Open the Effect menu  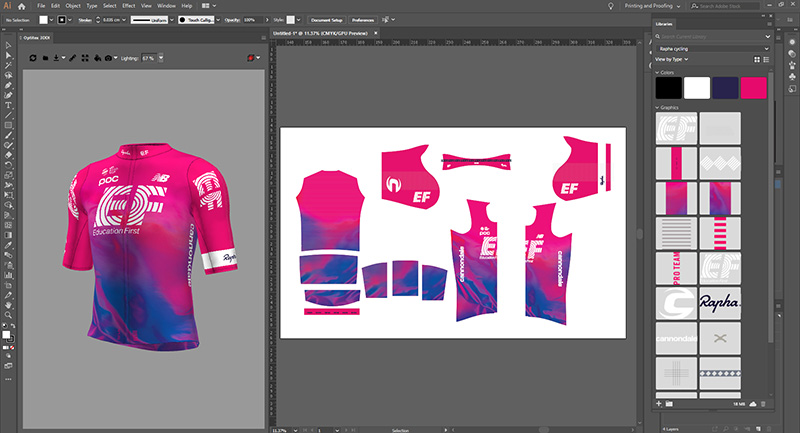click(128, 6)
